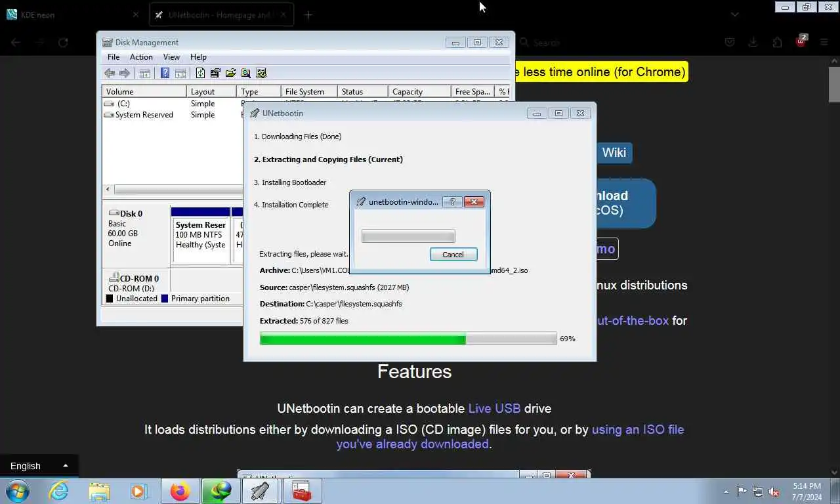The width and height of the screenshot is (840, 504).
Task: Click Forward arrow in Disk Management toolbar
Action: pos(125,73)
